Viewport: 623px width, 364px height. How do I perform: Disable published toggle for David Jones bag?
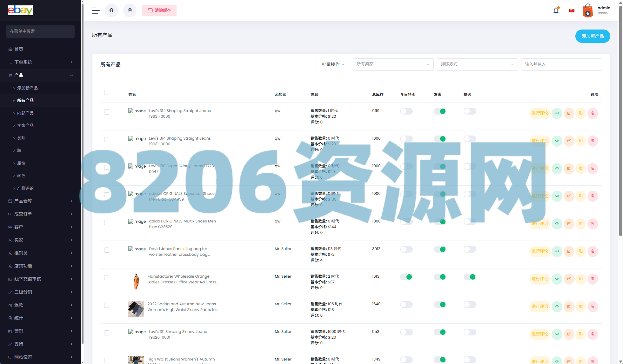(440, 249)
